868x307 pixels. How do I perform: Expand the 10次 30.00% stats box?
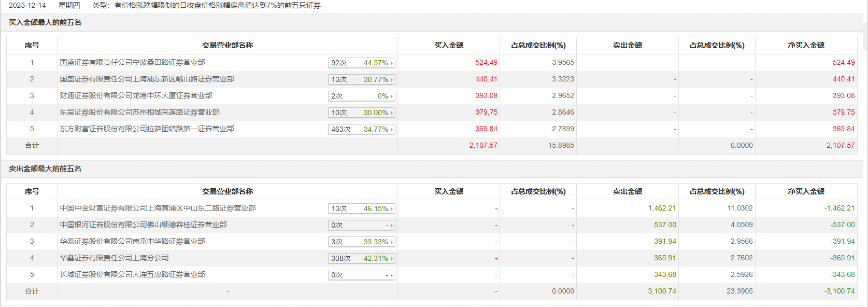(362, 113)
